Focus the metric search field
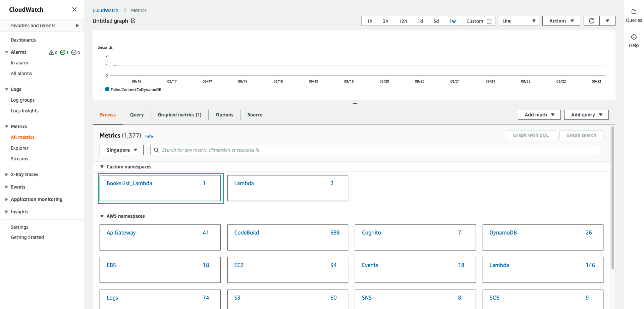 click(375, 150)
